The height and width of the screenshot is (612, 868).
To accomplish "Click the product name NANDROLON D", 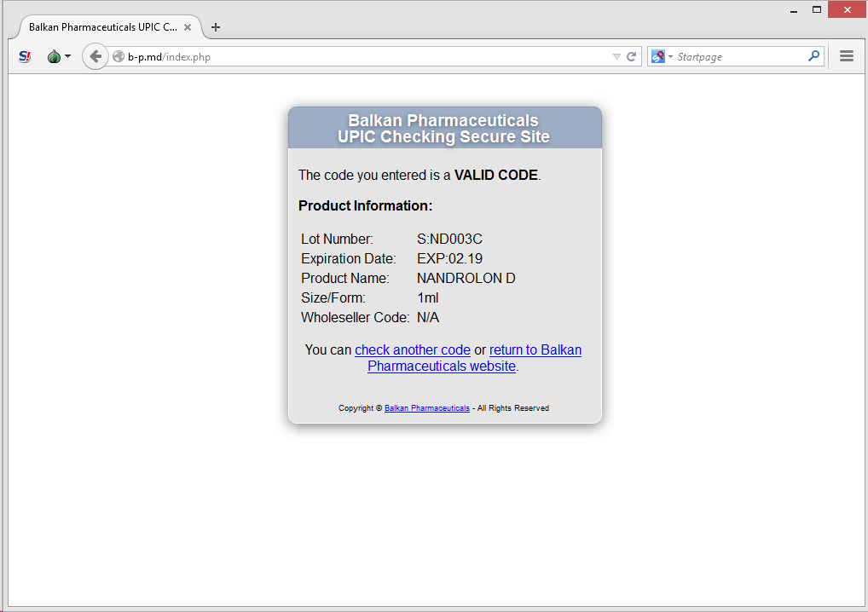I will 466,279.
